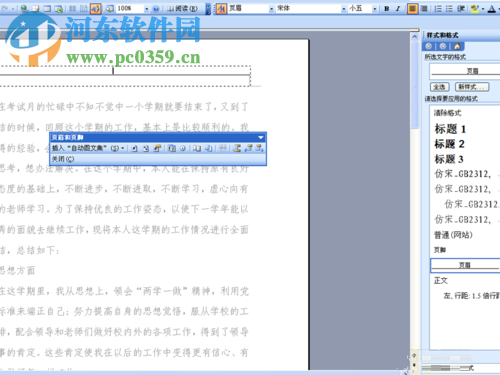Open the Styles and Formatting AA icon
Screen dimensions: 500x375
click(x=221, y=9)
